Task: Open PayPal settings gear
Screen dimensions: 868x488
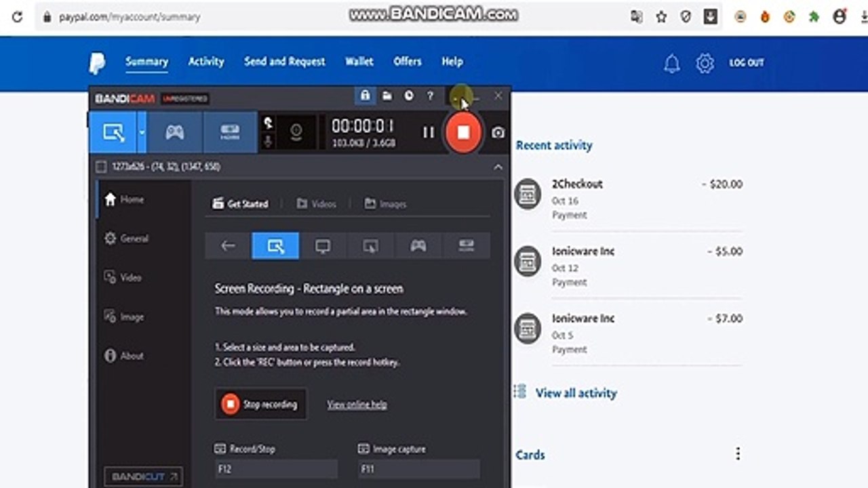Action: [705, 64]
